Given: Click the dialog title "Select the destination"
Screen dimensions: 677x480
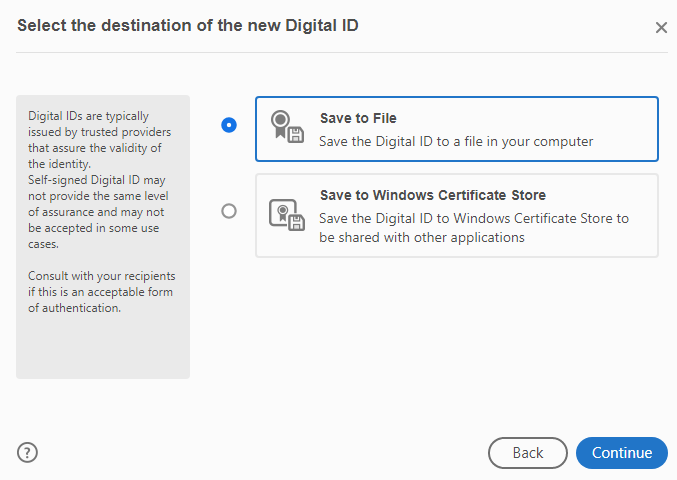Looking at the screenshot, I should (x=188, y=25).
